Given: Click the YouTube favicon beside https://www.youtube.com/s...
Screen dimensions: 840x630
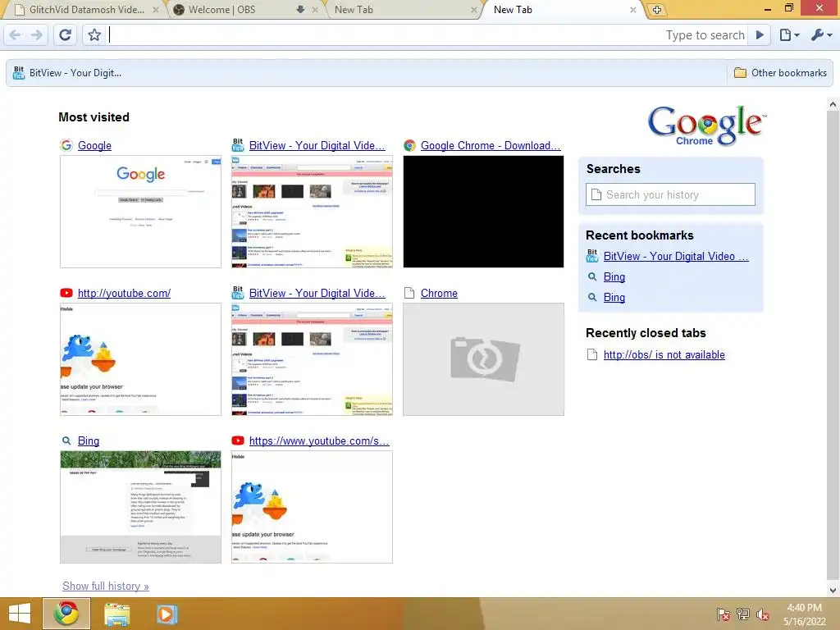Looking at the screenshot, I should pyautogui.click(x=238, y=441).
